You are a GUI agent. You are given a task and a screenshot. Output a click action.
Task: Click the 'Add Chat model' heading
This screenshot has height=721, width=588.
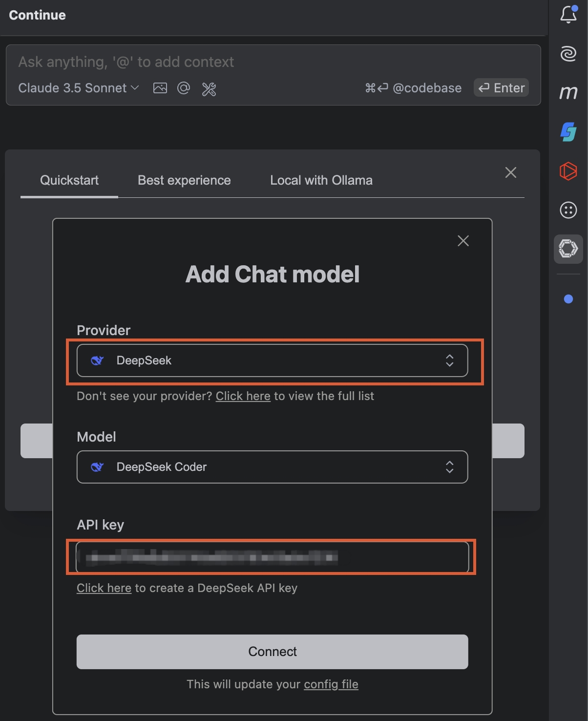click(273, 274)
